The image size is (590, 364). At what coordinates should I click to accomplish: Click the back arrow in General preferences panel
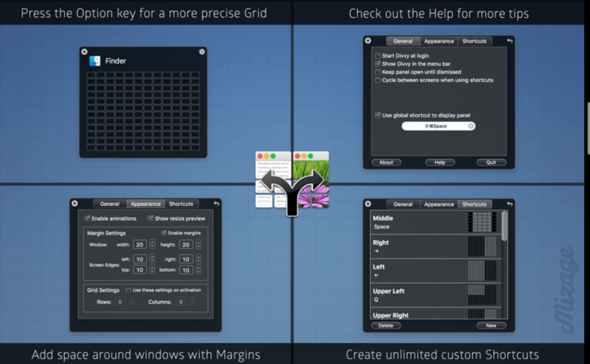509,41
